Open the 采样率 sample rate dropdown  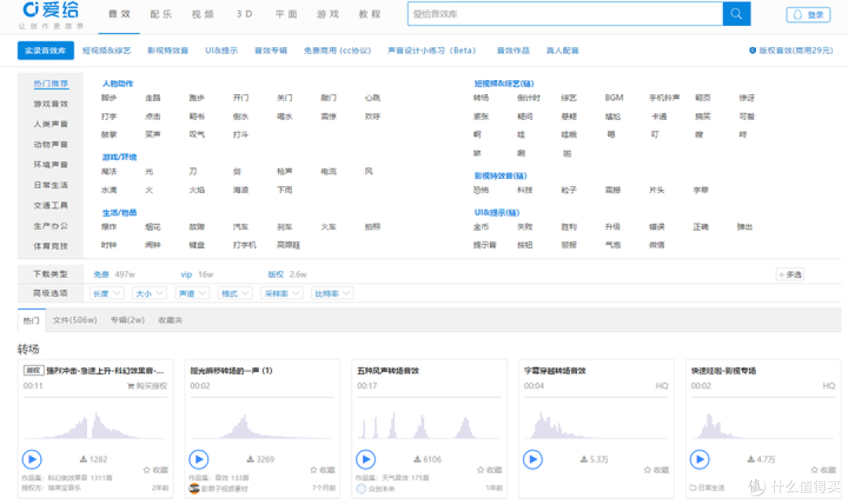281,293
